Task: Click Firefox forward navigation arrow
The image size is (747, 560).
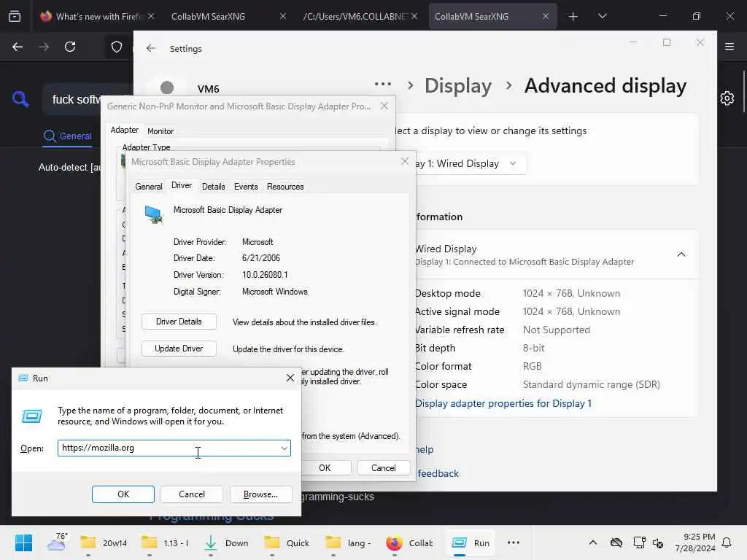Action: pos(44,47)
